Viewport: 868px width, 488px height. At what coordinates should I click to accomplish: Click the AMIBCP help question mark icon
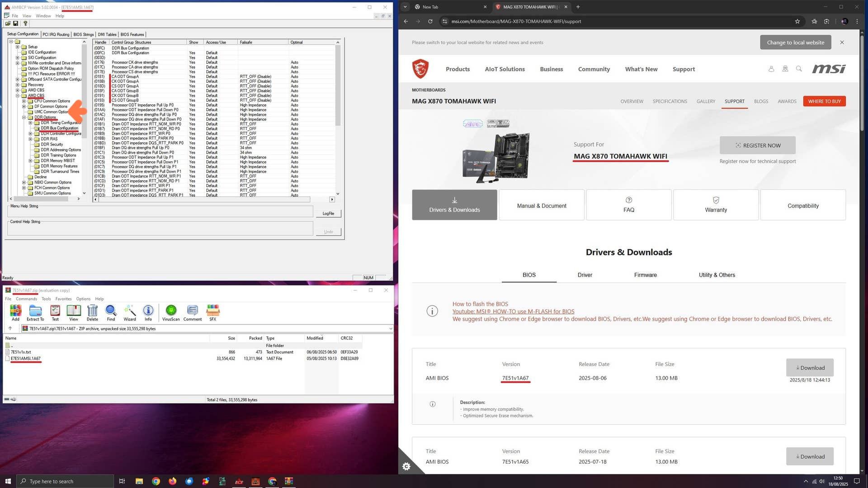(x=25, y=23)
